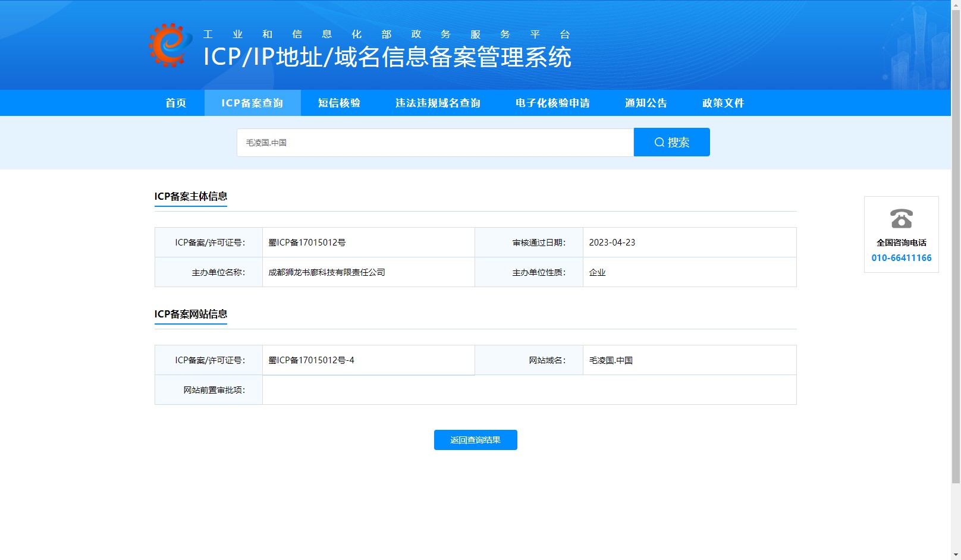Image resolution: width=961 pixels, height=560 pixels.
Task: Go to 短信核验 tab
Action: pyautogui.click(x=340, y=103)
